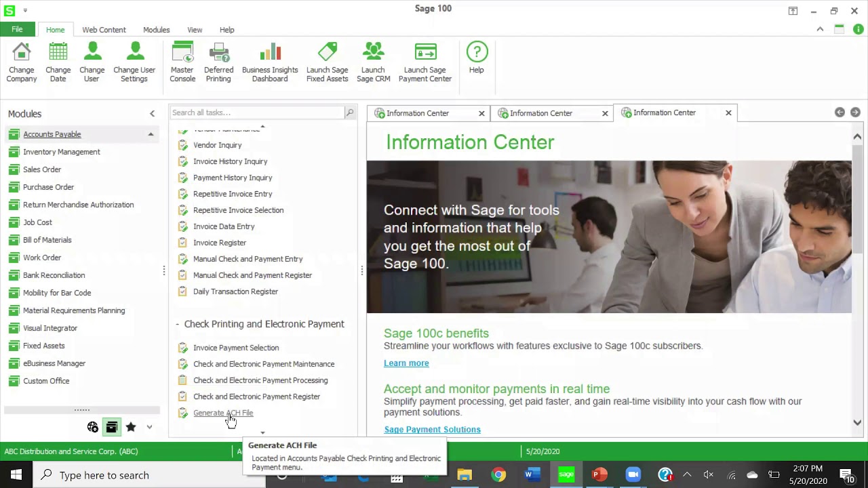Open Deferred Printing
This screenshot has width=868, height=488.
pos(218,62)
